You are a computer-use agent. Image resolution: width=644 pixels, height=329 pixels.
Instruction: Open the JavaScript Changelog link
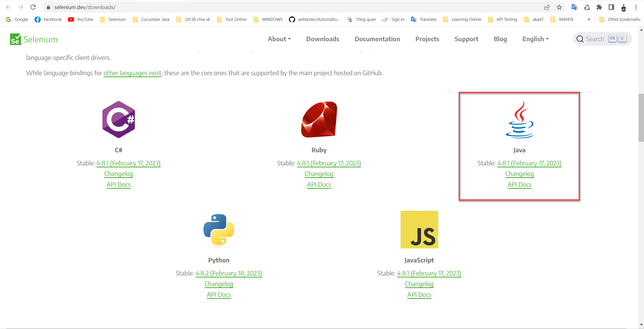pyautogui.click(x=419, y=284)
